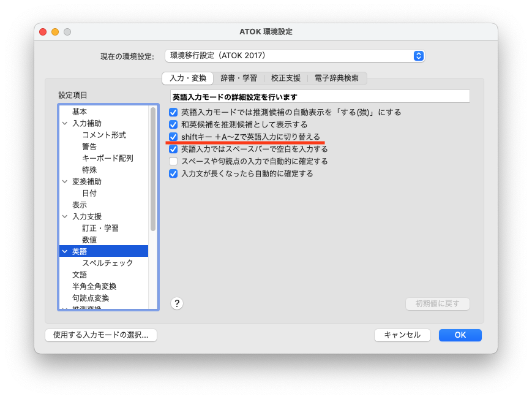
Task: Select 訂正・学習 under 入力支援
Action: tap(104, 228)
